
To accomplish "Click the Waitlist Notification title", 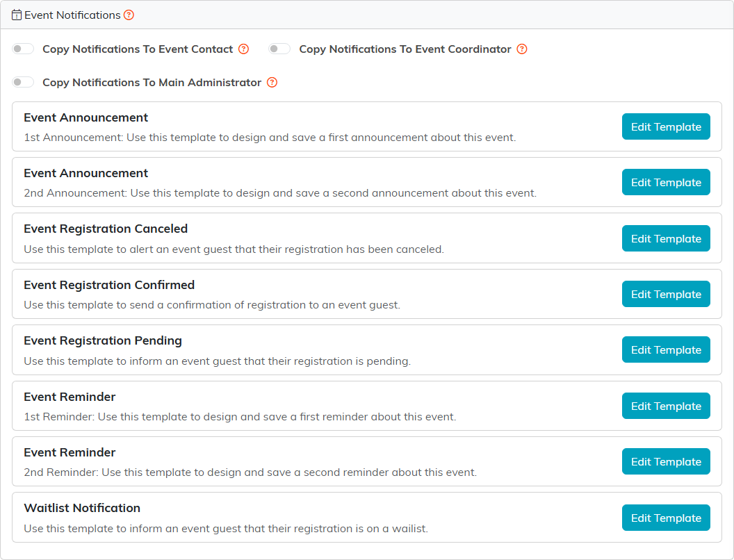I will pyautogui.click(x=82, y=508).
